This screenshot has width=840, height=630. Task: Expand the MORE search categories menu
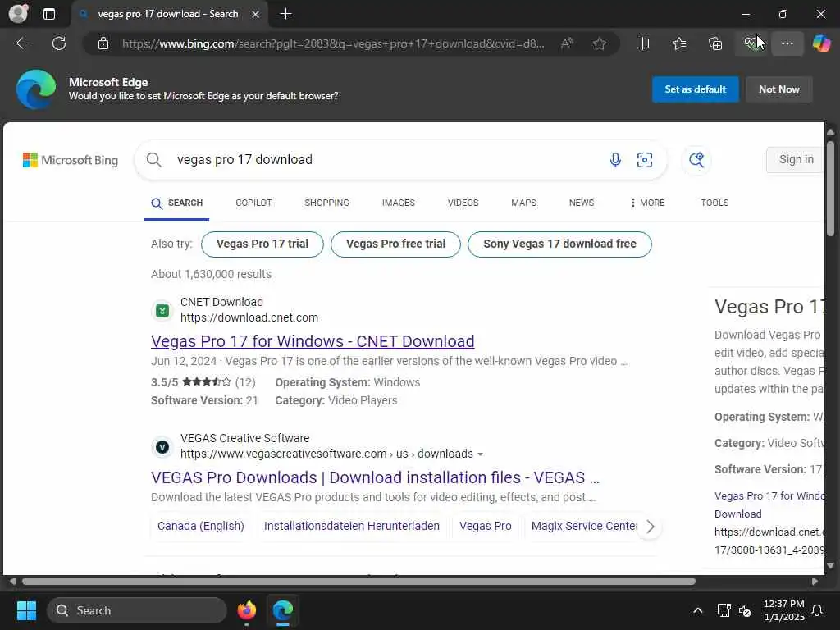tap(647, 203)
